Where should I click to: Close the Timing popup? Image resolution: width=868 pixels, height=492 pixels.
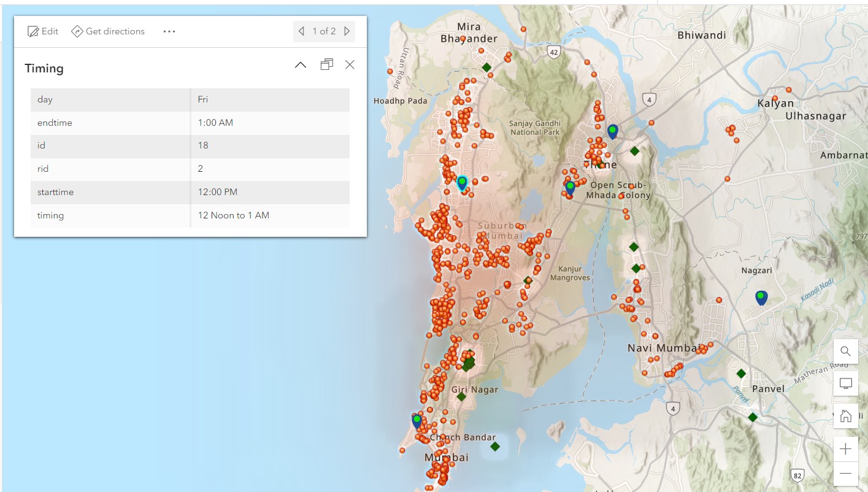(x=350, y=64)
